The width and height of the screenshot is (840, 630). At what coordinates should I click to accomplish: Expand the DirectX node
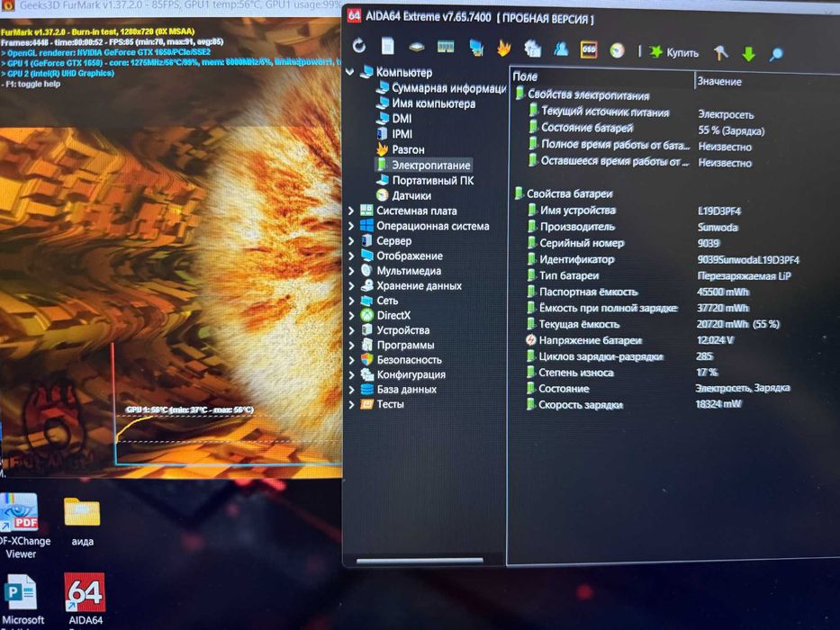(351, 315)
